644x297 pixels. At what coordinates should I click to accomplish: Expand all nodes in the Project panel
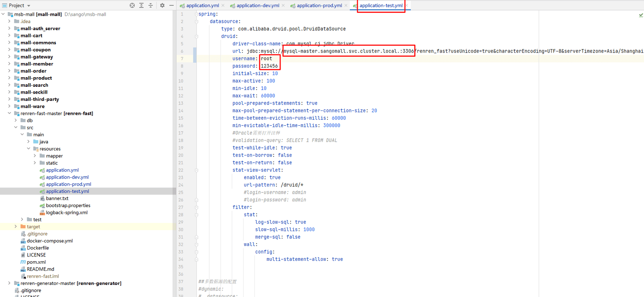141,6
